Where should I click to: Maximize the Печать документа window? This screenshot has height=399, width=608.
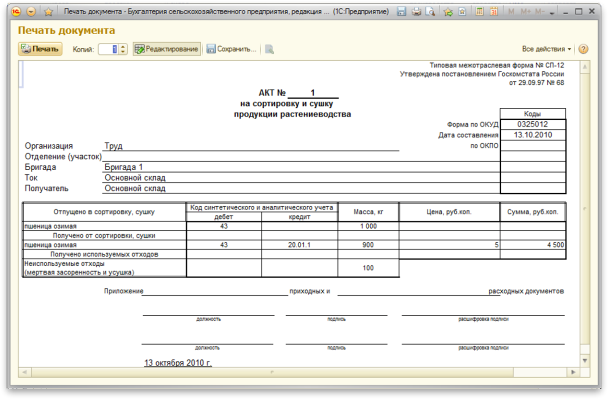point(579,12)
